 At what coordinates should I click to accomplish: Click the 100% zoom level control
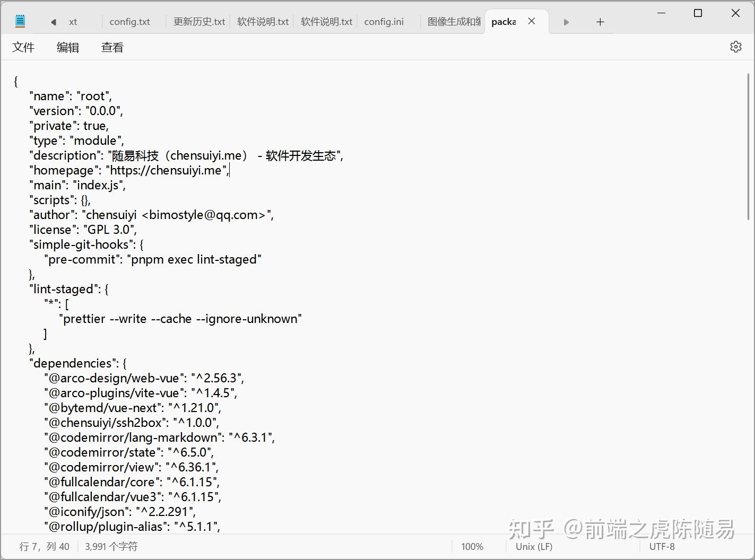click(472, 546)
